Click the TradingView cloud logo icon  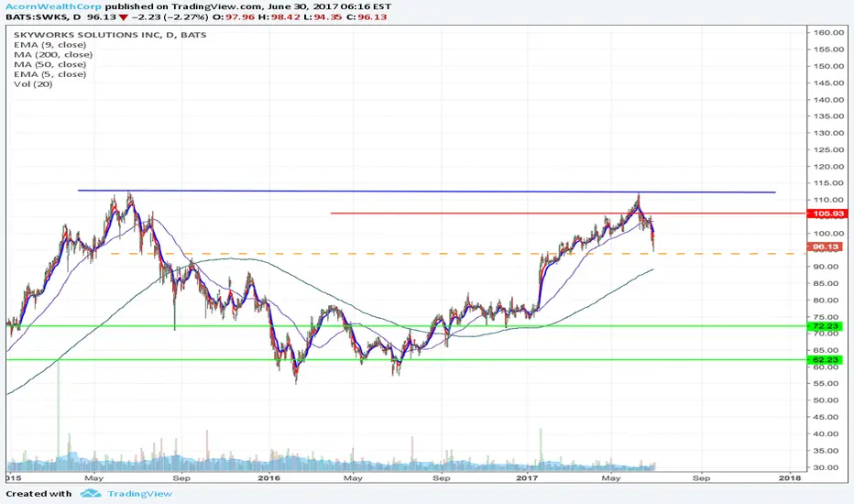[91, 493]
